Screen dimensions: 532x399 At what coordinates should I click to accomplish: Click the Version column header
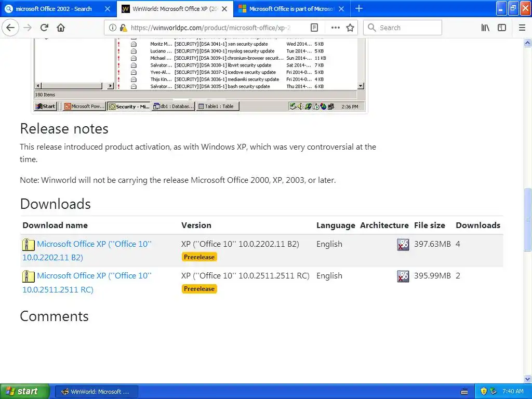coord(196,225)
